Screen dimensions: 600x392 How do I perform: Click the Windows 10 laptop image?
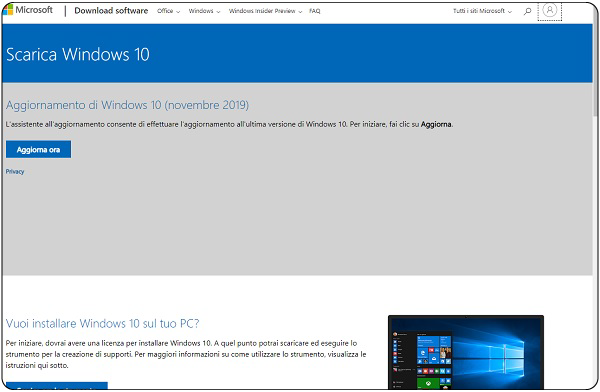(466, 352)
